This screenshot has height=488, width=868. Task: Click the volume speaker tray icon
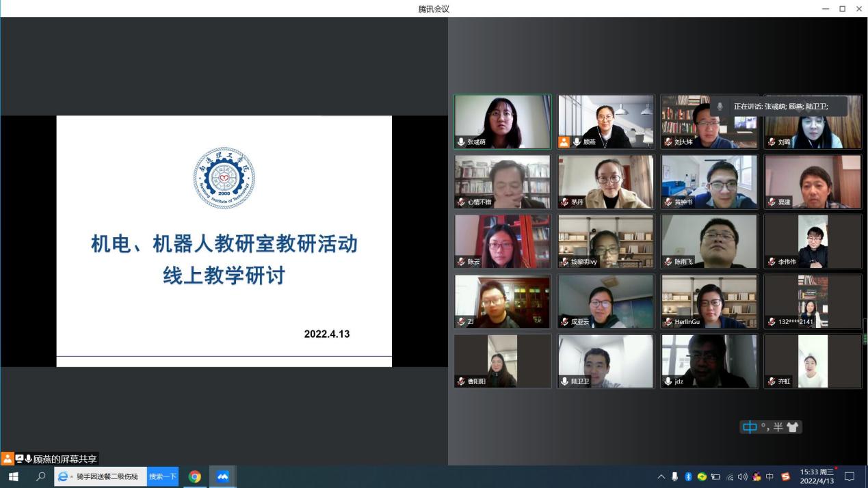click(742, 476)
